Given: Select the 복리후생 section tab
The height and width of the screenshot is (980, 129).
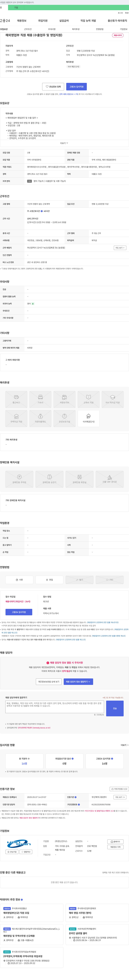Looking at the screenshot, I should coord(76,29).
